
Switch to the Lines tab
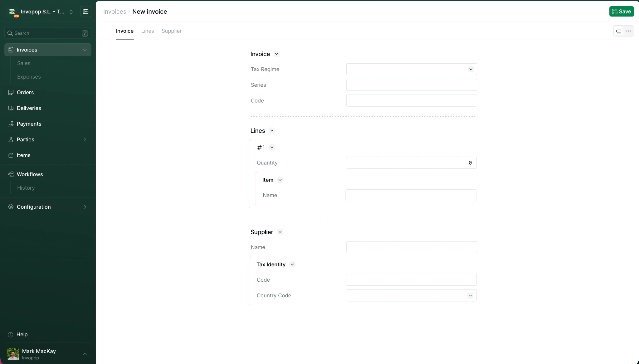(147, 31)
